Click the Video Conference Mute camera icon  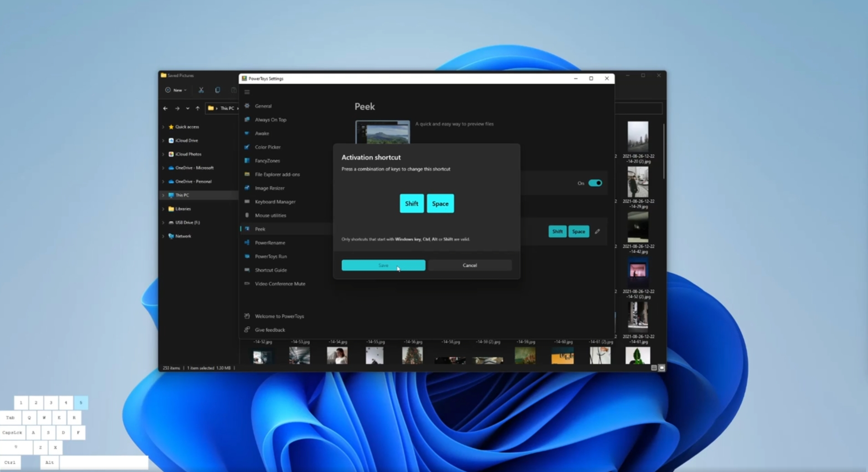coord(247,283)
